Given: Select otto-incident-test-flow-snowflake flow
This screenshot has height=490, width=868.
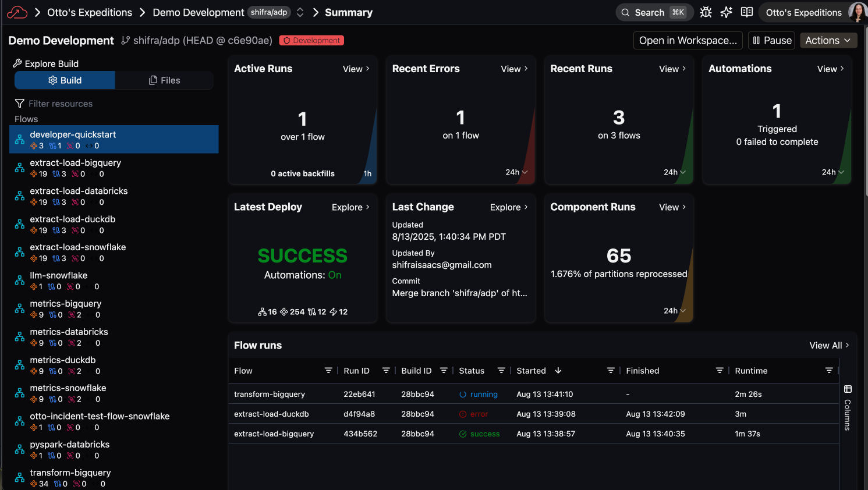Looking at the screenshot, I should click(114, 422).
